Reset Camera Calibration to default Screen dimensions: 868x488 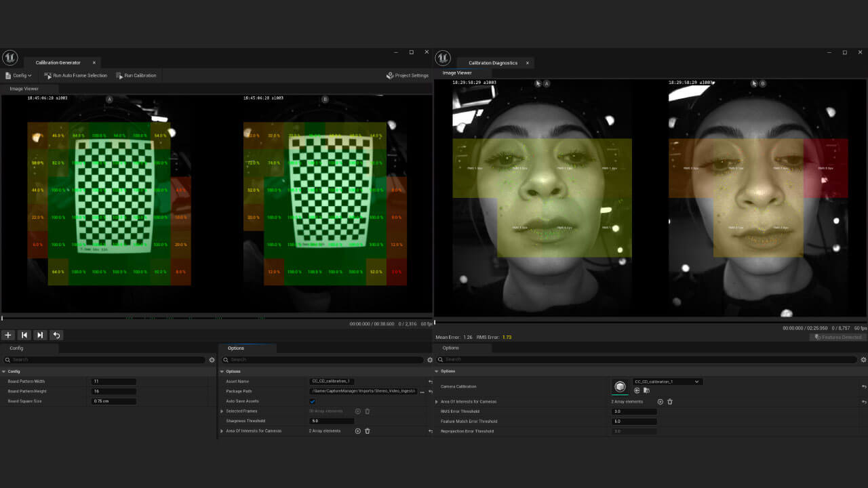tap(863, 386)
